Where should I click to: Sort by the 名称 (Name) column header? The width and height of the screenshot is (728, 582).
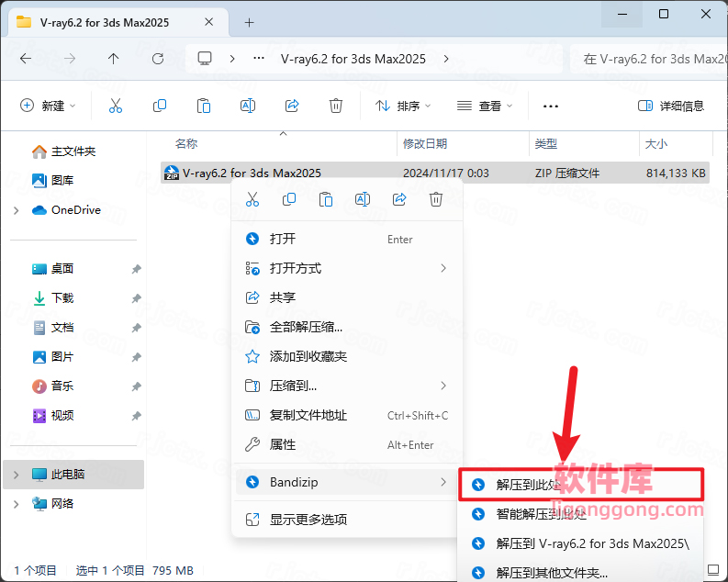point(278,144)
